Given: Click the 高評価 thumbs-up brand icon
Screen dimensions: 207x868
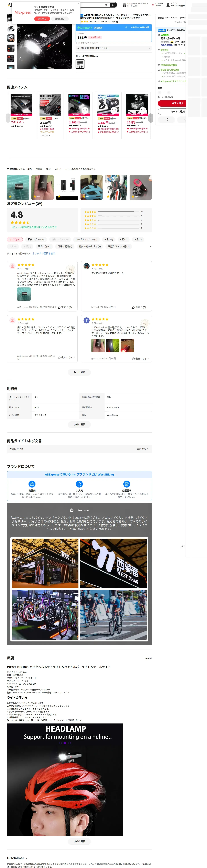Looking at the screenshot, I should [32, 484].
